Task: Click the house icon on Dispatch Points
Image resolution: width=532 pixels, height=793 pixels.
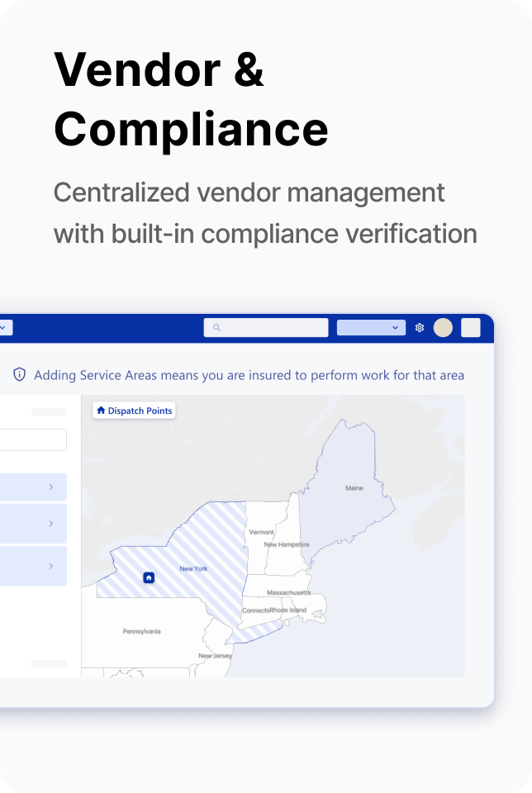Action: [101, 411]
